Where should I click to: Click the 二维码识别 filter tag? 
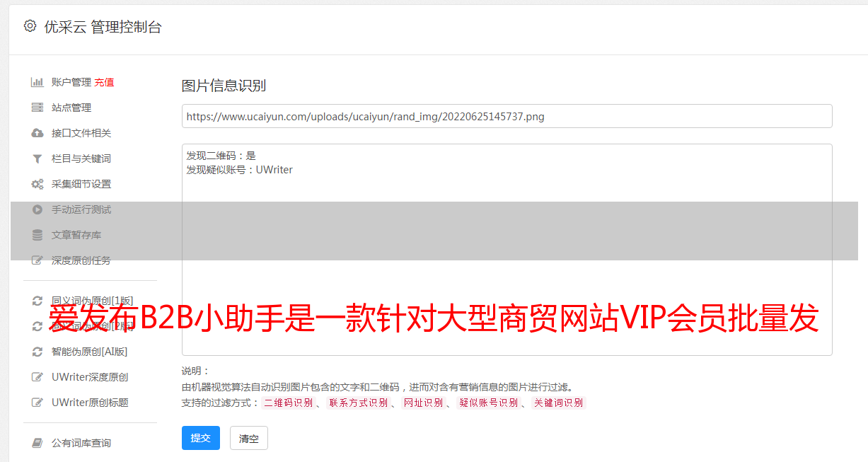289,403
